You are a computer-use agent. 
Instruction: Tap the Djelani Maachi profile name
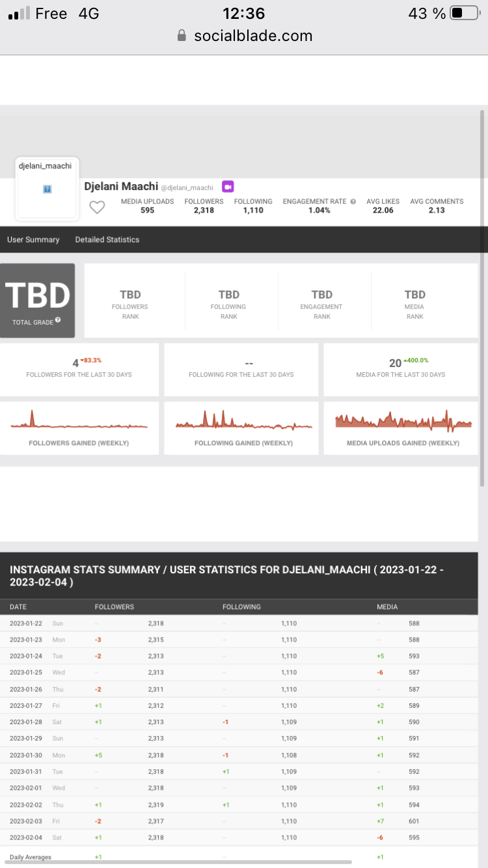(121, 186)
